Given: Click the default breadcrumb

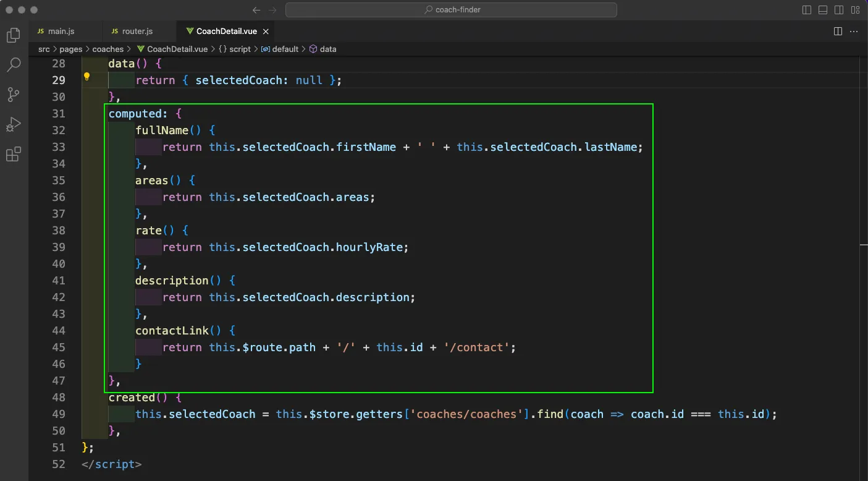Looking at the screenshot, I should pos(280,49).
